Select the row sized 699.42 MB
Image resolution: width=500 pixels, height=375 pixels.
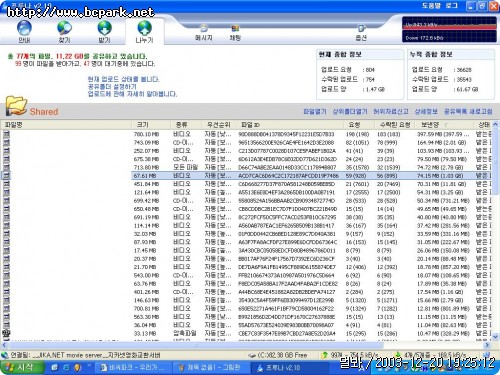tap(246, 201)
